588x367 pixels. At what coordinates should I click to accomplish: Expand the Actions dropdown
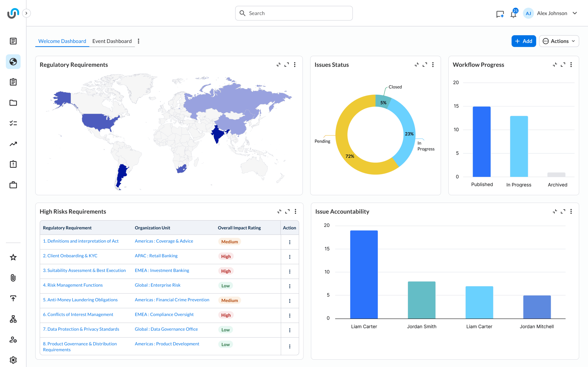point(559,41)
